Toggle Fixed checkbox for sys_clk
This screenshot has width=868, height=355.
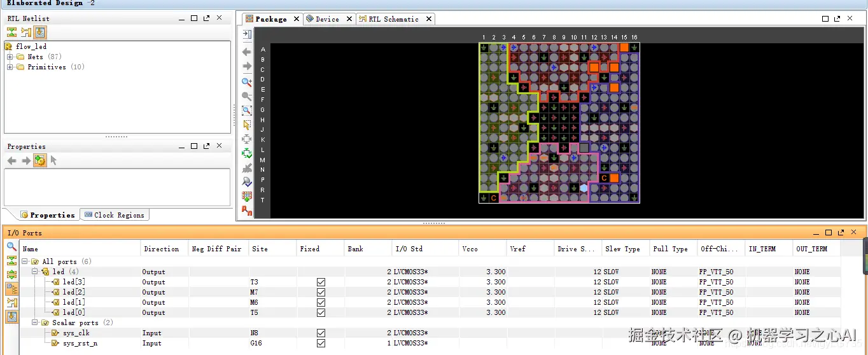(x=321, y=333)
